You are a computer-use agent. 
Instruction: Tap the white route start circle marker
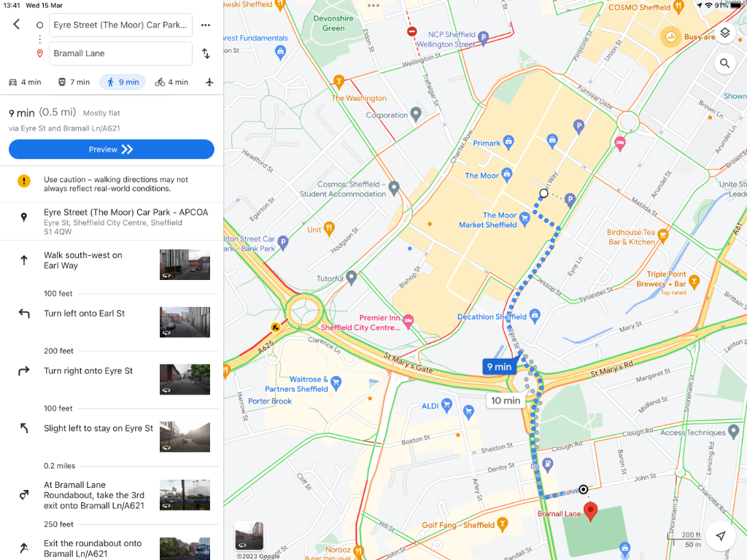tap(543, 192)
